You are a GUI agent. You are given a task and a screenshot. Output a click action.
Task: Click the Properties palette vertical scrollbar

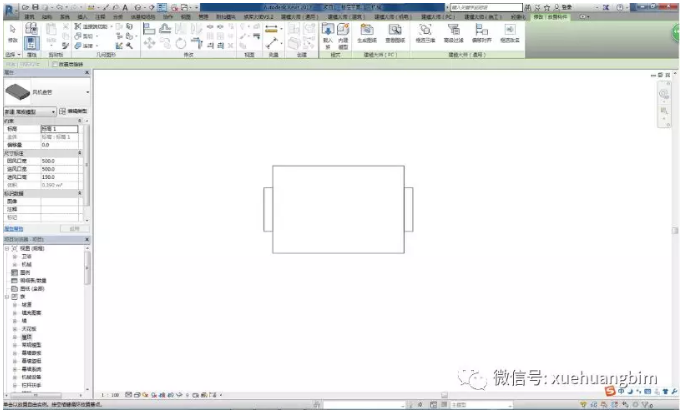click(x=87, y=166)
